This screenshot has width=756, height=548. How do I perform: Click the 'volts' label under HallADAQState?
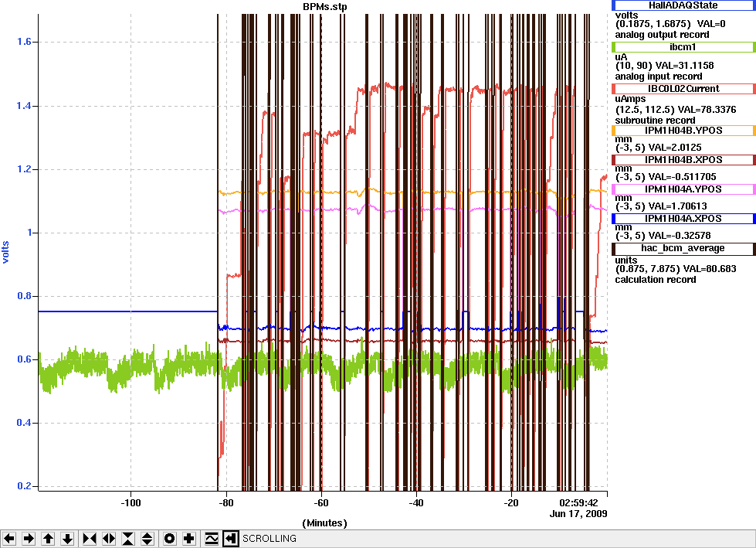(x=626, y=15)
